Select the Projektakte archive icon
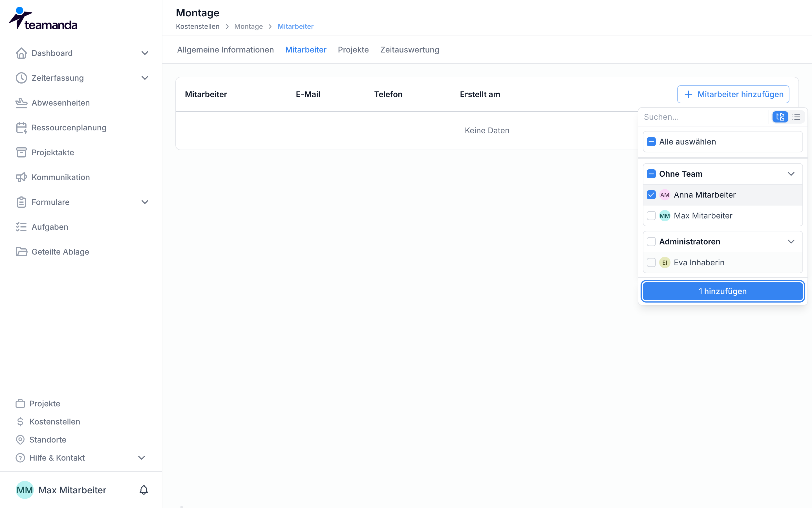This screenshot has height=508, width=812. coord(21,152)
